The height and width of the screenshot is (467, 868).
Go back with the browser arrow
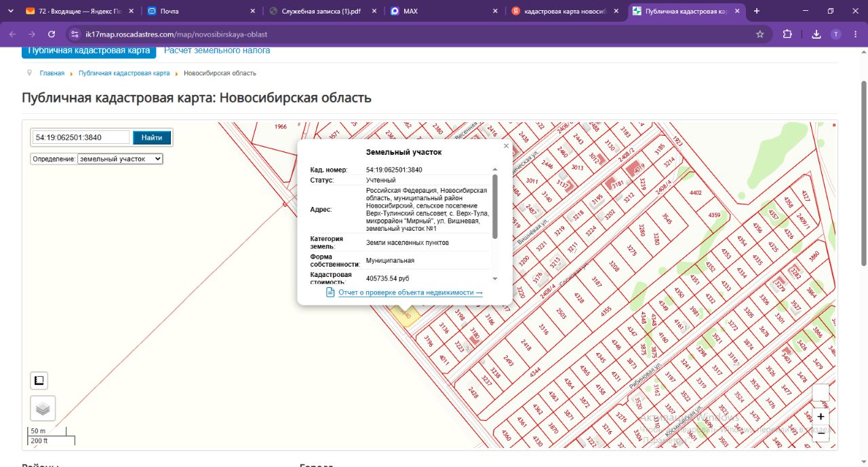(12, 34)
